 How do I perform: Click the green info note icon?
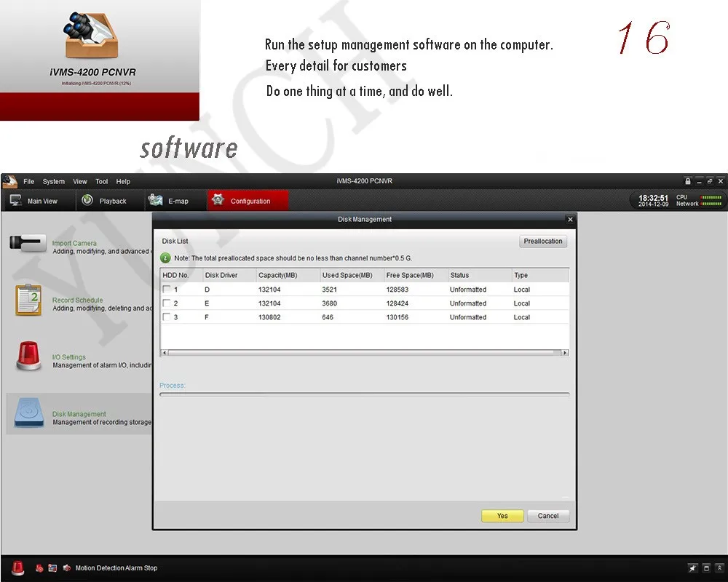tap(165, 258)
